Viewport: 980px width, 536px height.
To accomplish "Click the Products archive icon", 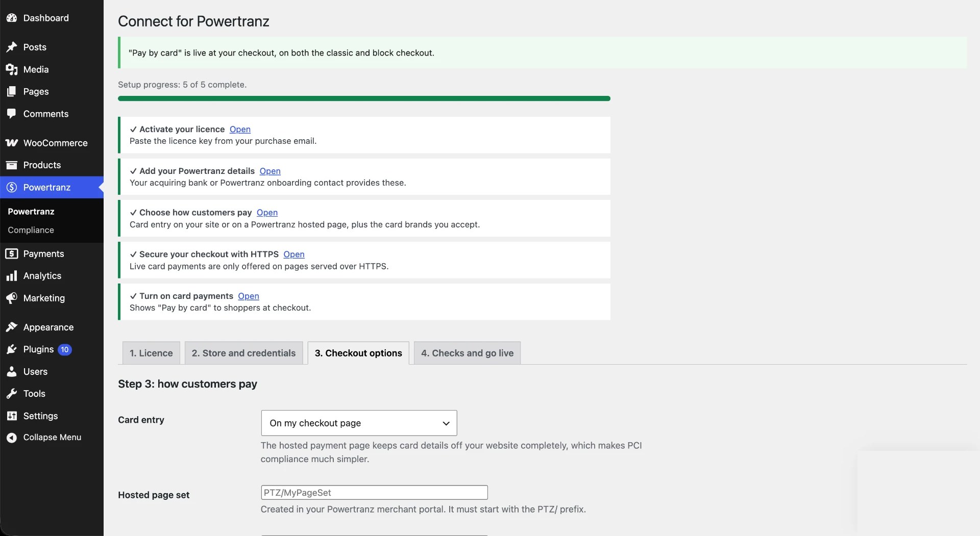I will click(x=12, y=165).
